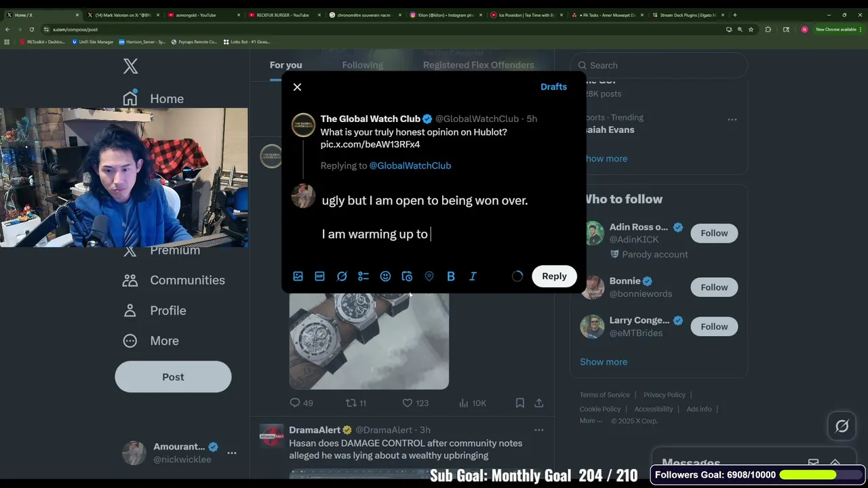Open account menu dots beside Amourant
The image size is (868, 488).
click(231, 453)
